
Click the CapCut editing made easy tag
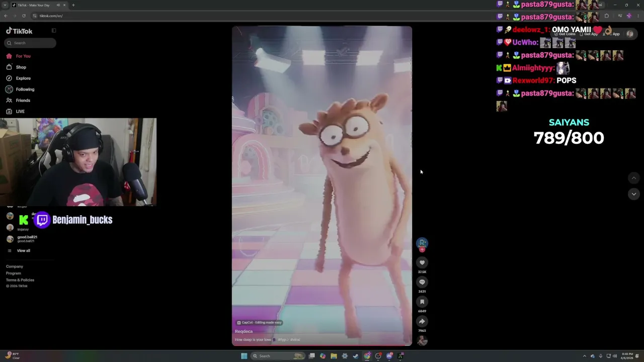tap(259, 322)
